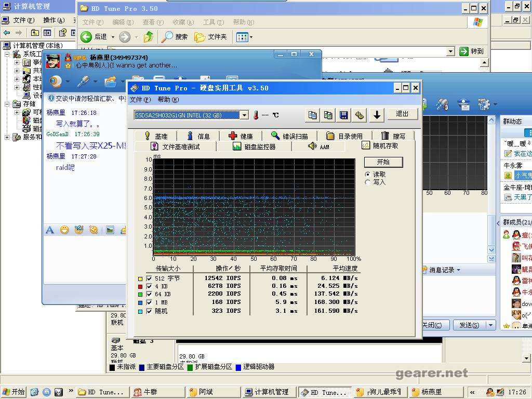Switch to the 错误扫描 error scan tab
This screenshot has height=399, width=532.
point(290,136)
